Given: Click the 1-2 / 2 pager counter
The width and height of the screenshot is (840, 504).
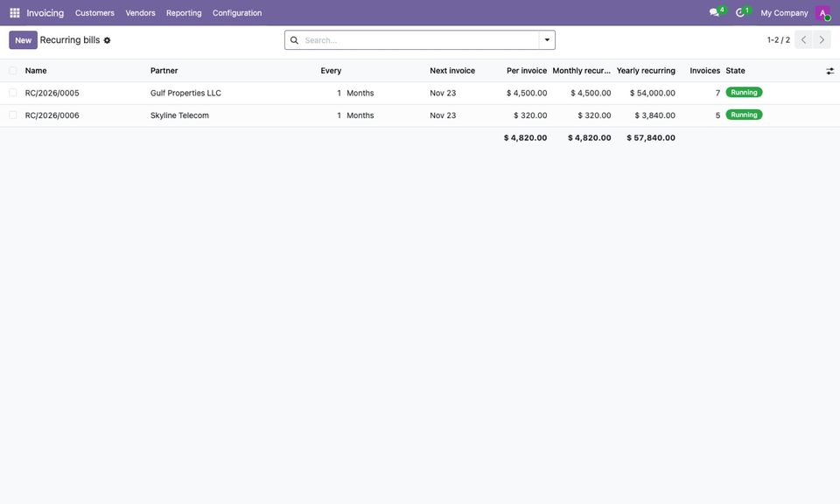Looking at the screenshot, I should pyautogui.click(x=779, y=40).
